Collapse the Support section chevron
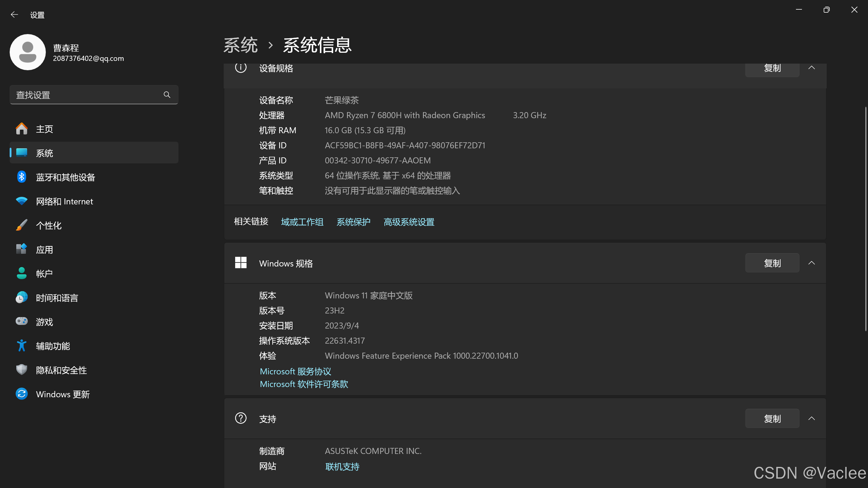Viewport: 868px width, 488px height. 811,419
